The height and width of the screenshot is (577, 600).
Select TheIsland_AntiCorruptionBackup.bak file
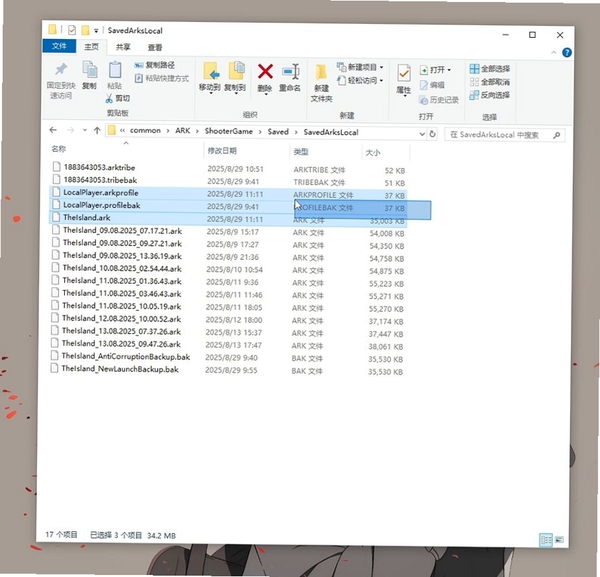(x=126, y=357)
